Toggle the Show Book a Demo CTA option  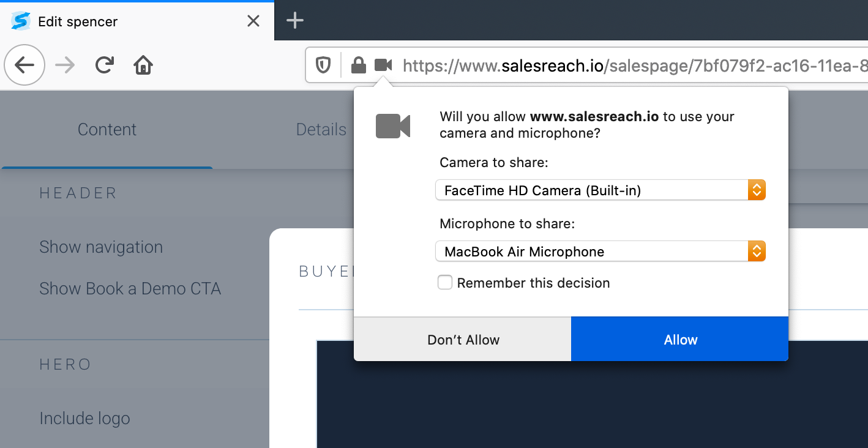(x=130, y=288)
